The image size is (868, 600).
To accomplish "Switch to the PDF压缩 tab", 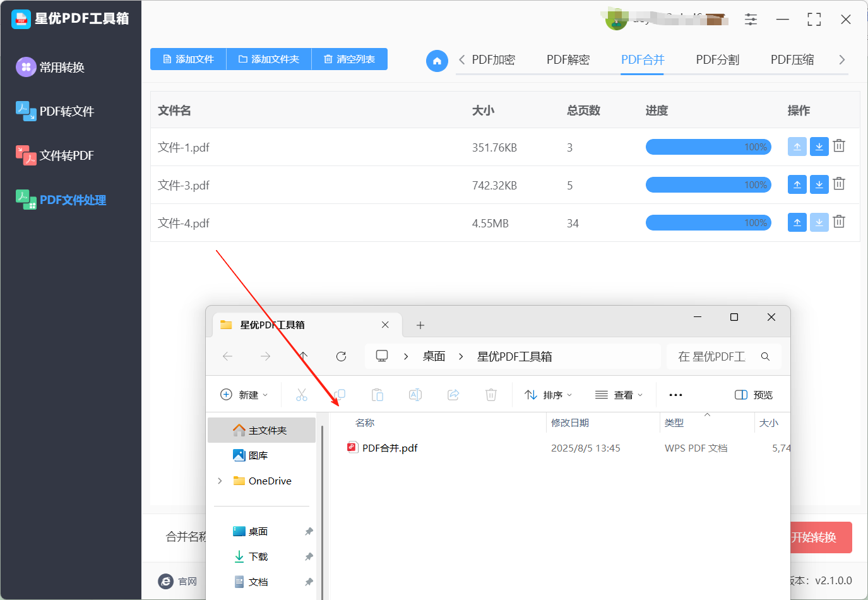I will (792, 60).
